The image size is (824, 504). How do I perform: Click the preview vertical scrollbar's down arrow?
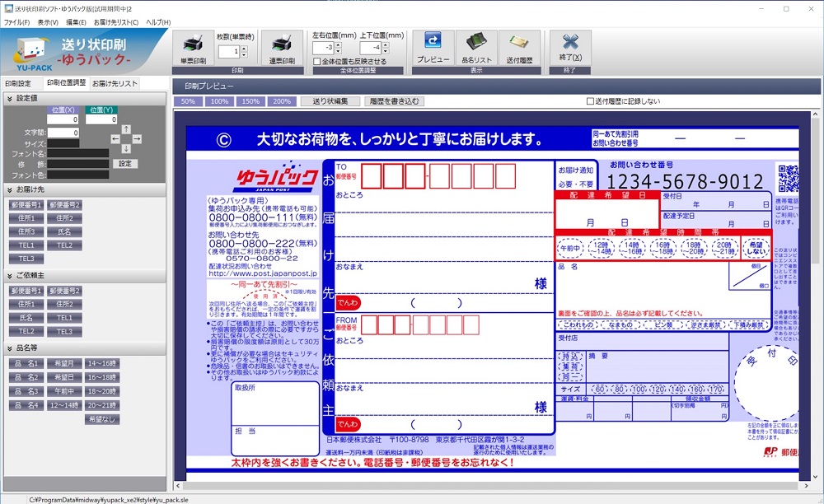click(815, 477)
